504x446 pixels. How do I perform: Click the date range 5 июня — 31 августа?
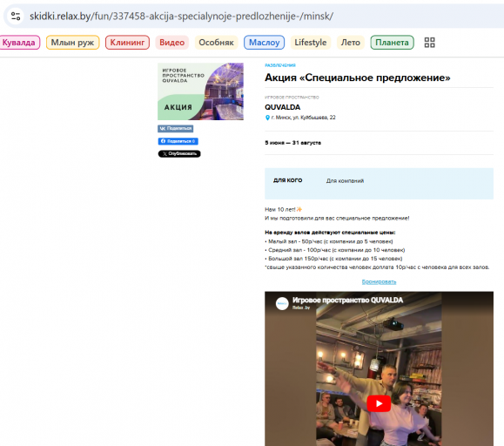click(x=292, y=143)
